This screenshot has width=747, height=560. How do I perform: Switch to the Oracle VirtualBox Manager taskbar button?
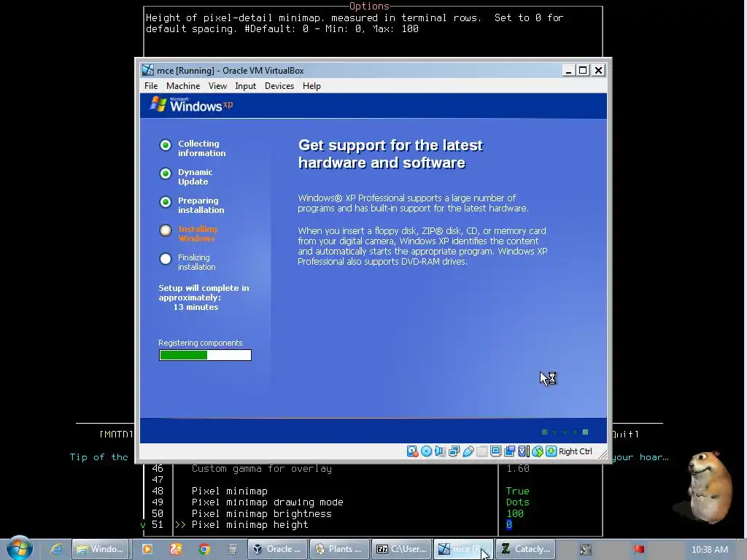tap(278, 549)
